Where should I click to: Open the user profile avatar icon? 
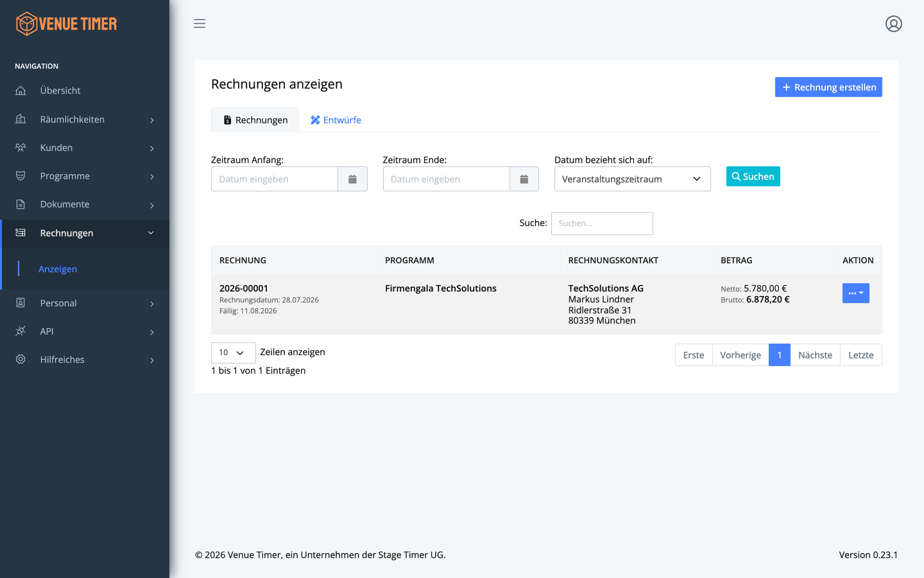click(x=894, y=24)
